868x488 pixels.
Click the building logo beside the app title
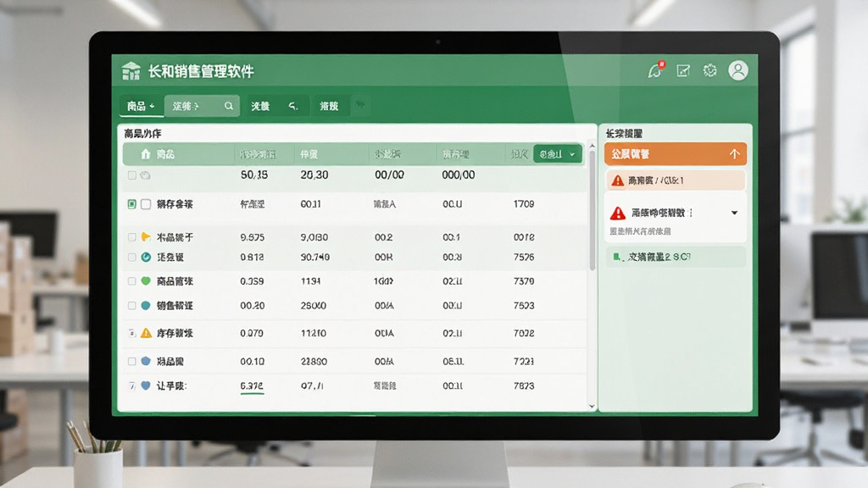131,71
